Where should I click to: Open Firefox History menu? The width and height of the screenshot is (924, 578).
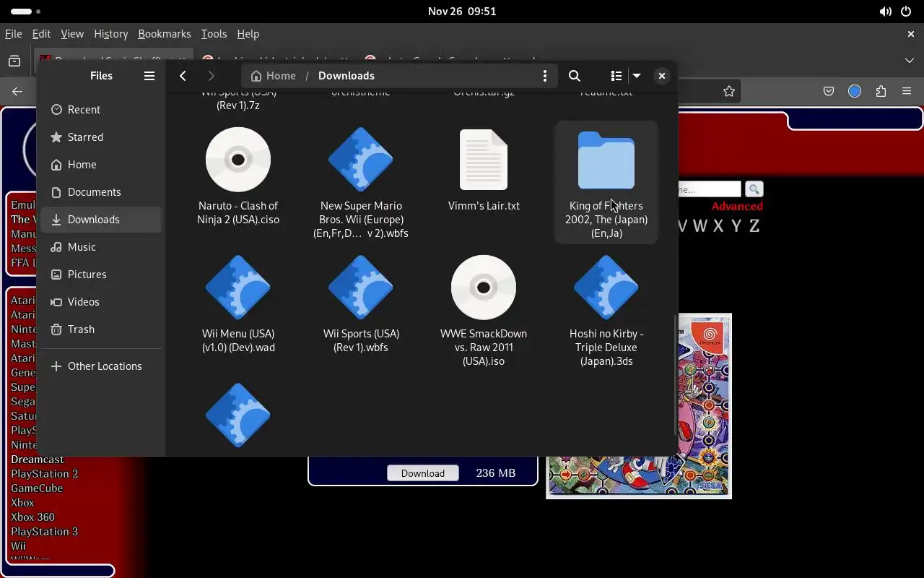point(110,34)
